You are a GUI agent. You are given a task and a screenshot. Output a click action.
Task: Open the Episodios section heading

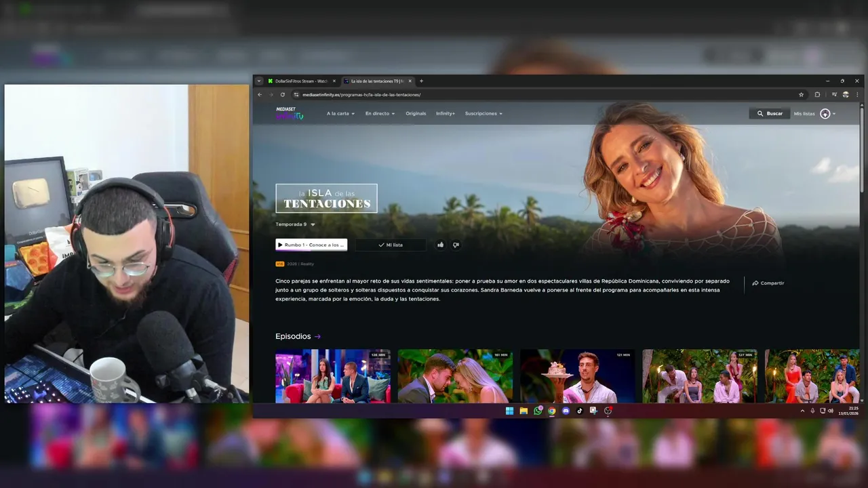tap(293, 336)
